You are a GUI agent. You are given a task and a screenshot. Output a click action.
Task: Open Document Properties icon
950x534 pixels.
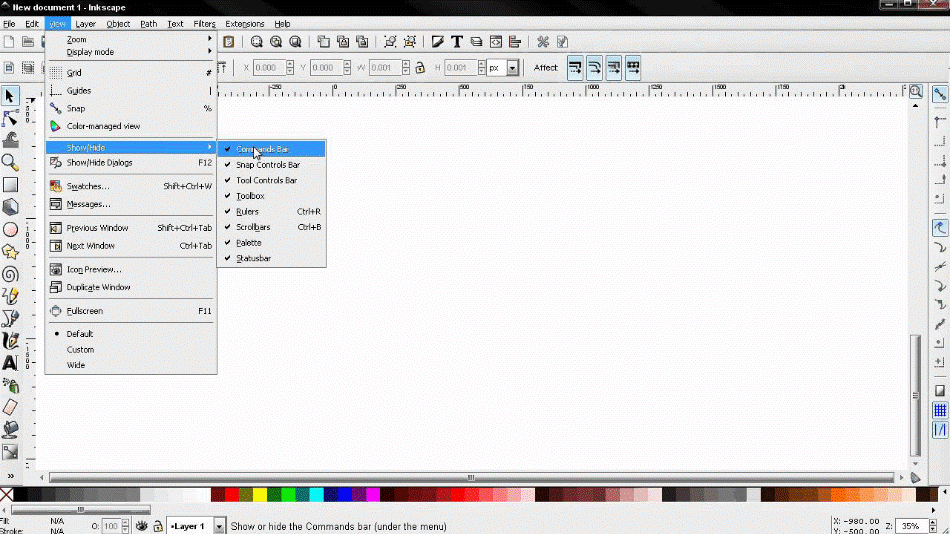click(x=562, y=42)
